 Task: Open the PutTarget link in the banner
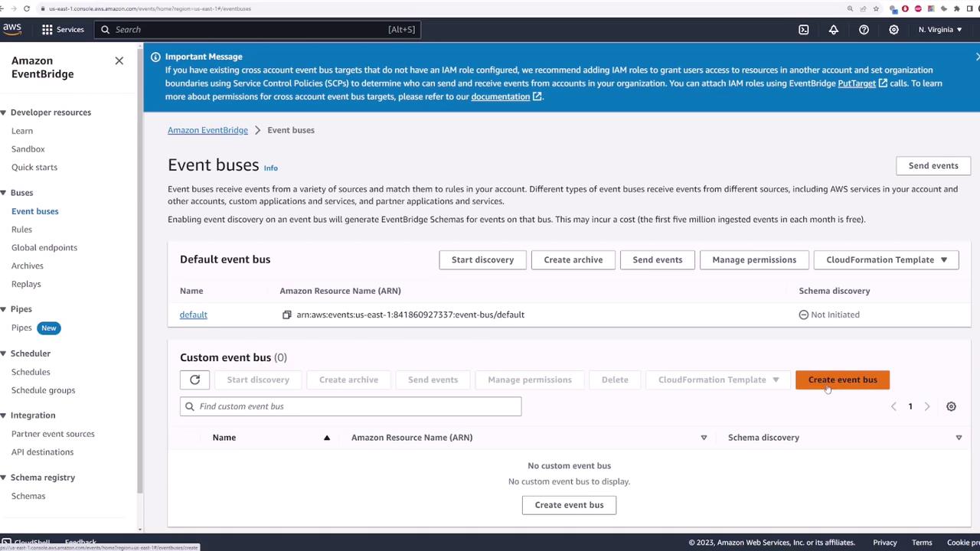[862, 83]
